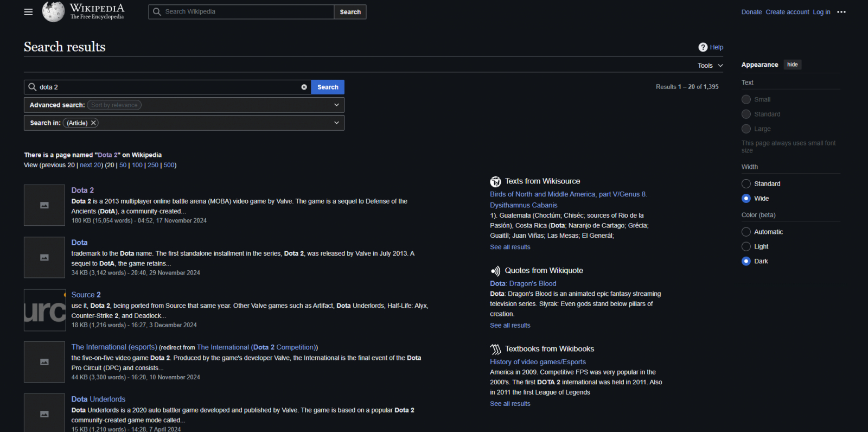Show 500 results per page
Image resolution: width=868 pixels, height=432 pixels.
click(169, 165)
